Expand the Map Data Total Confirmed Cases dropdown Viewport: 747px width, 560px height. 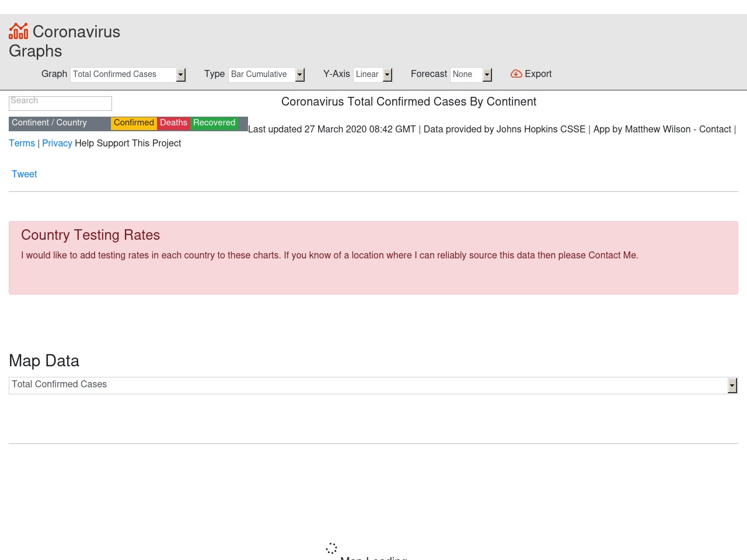[373, 385]
